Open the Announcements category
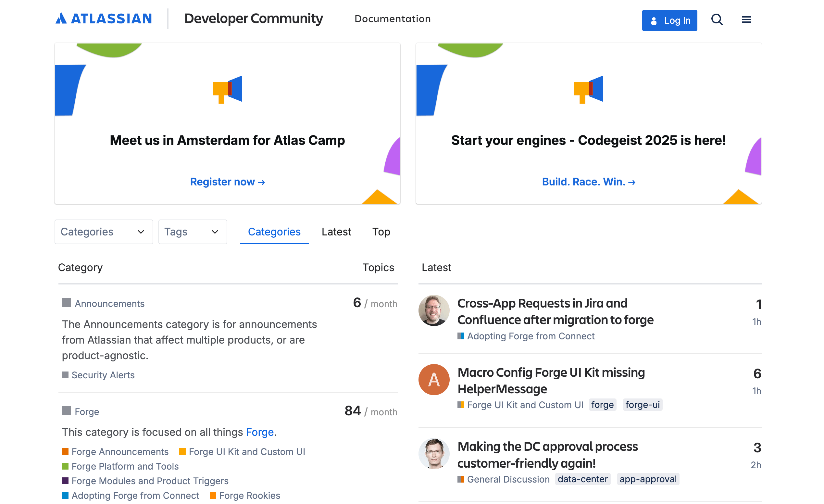 (110, 303)
